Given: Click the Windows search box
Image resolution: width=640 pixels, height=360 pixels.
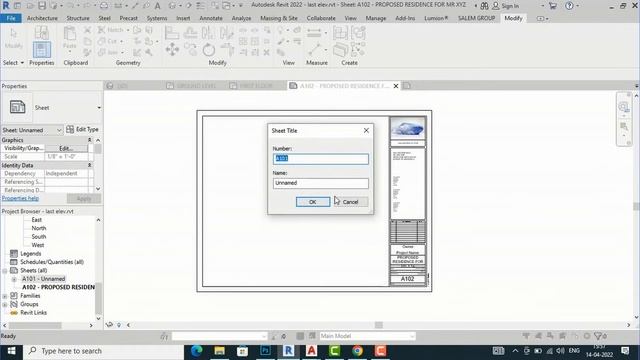Looking at the screenshot, I should tap(103, 351).
